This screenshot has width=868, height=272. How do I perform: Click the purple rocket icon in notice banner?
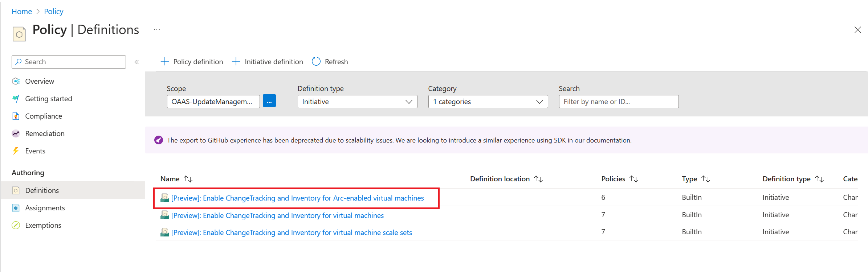coord(159,140)
